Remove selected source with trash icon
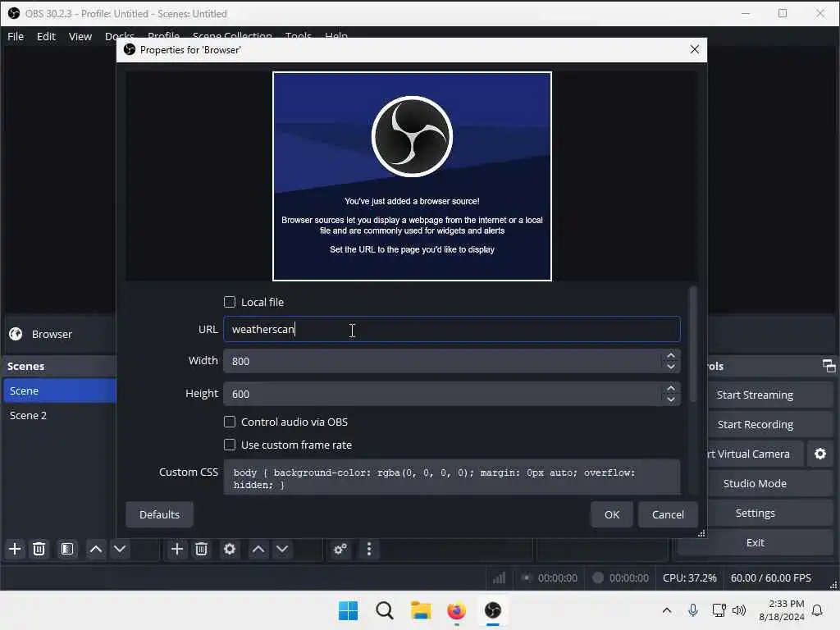The image size is (840, 630). click(202, 549)
